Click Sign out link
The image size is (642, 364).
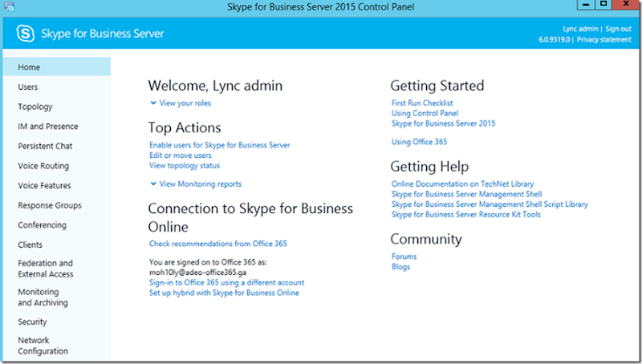point(618,29)
